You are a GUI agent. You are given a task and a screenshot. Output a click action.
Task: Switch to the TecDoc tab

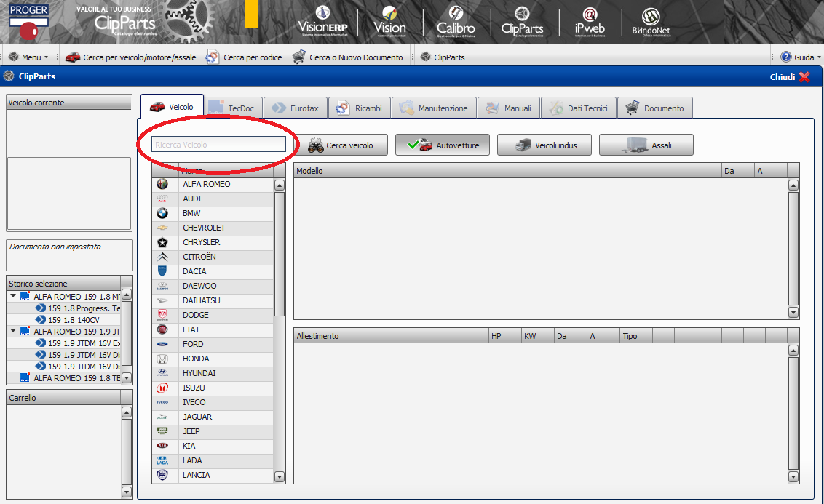click(232, 108)
